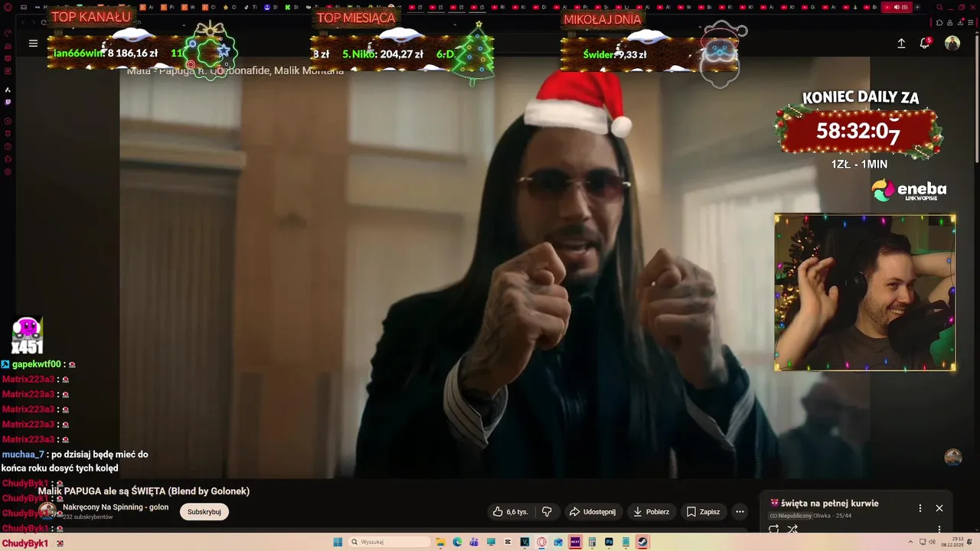Toggle playlist shuffle button
Screen dimensions: 980x551
[x=792, y=529]
